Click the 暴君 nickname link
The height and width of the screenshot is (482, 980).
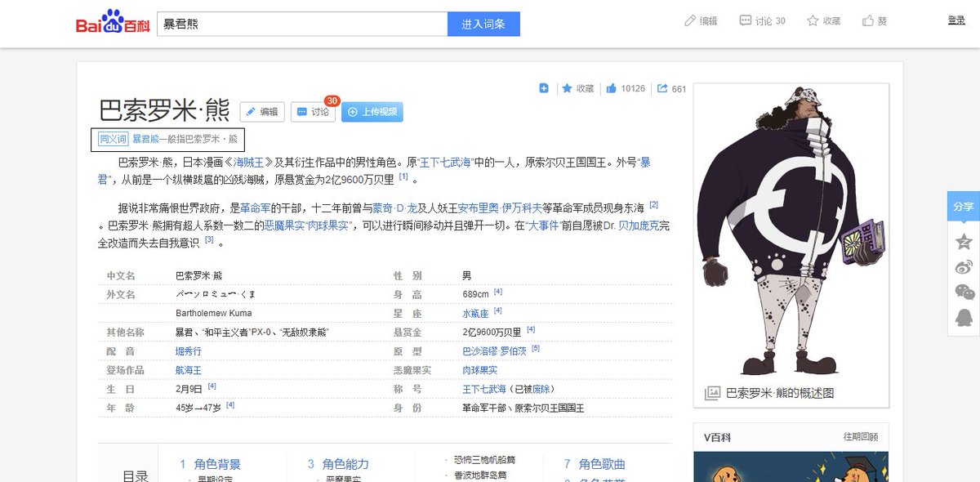pos(645,163)
